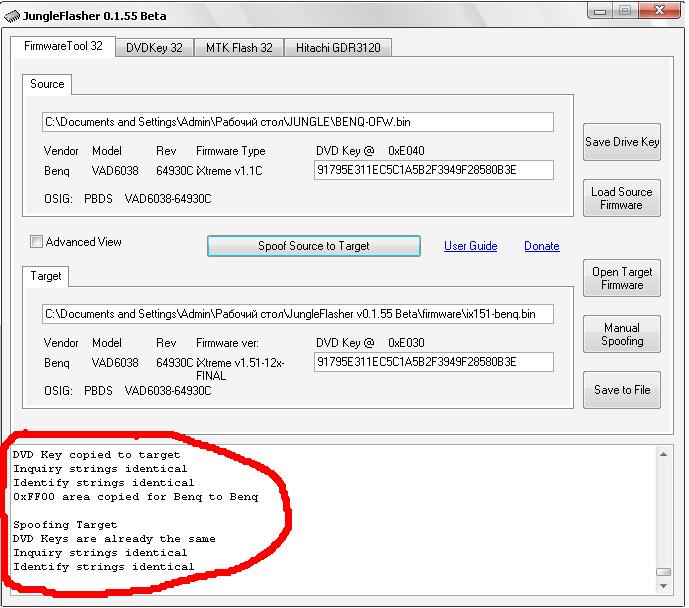Click the source DVD Key field
The height and width of the screenshot is (608, 689).
[434, 170]
